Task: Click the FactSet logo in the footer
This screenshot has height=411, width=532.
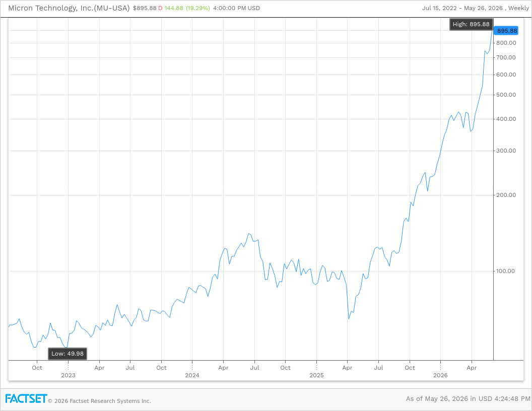Action: (26, 398)
